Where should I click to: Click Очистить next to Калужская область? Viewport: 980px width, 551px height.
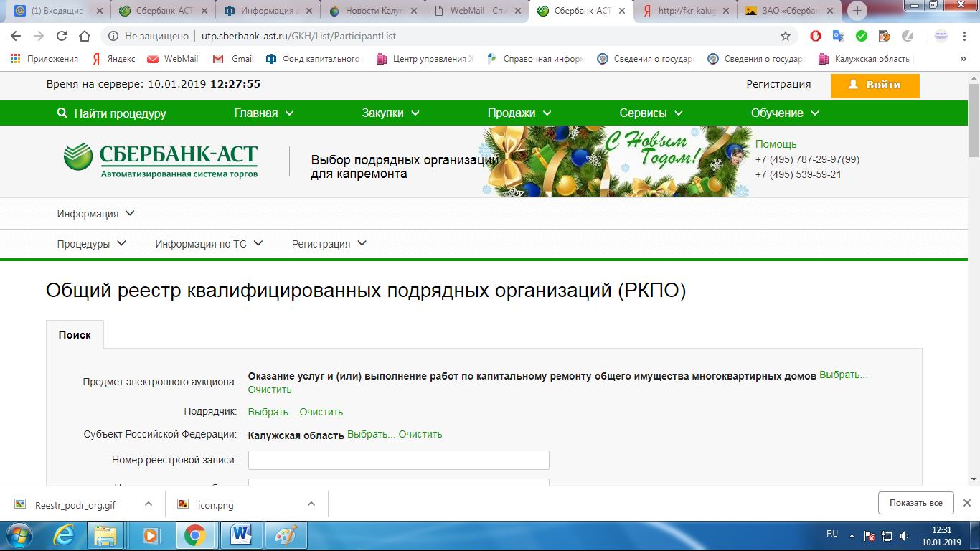coord(420,434)
